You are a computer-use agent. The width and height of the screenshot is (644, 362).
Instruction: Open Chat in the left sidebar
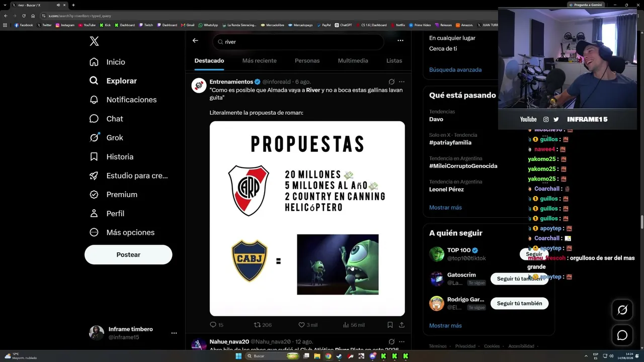(106, 119)
